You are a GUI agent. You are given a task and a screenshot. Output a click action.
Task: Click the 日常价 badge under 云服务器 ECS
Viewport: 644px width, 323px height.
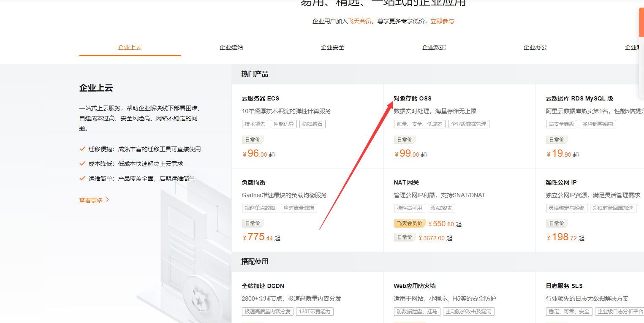253,139
